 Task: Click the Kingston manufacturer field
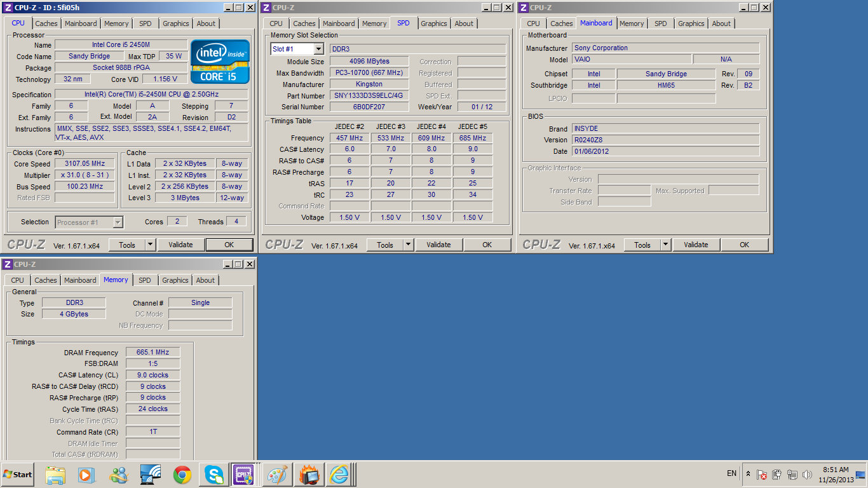[x=369, y=85]
